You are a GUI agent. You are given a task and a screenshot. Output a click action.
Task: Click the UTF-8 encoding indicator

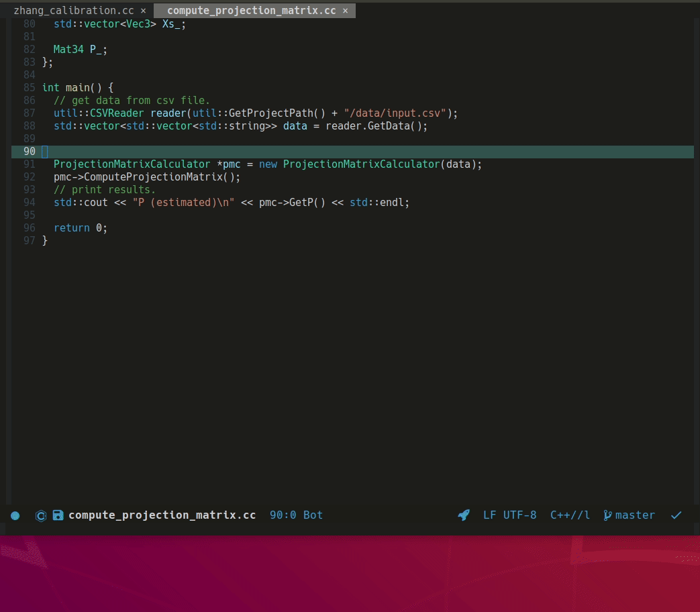coord(519,515)
